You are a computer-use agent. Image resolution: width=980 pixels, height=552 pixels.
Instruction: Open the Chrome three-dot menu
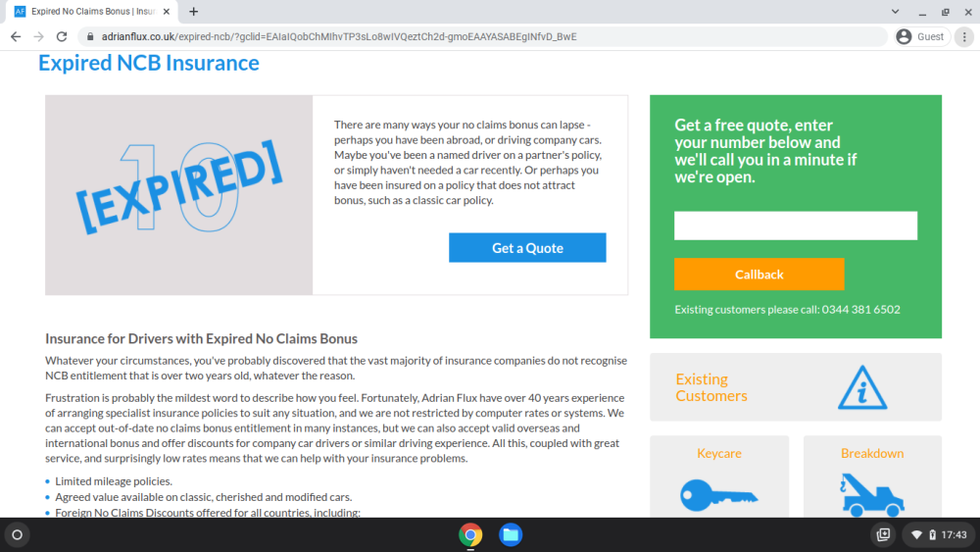(x=964, y=37)
